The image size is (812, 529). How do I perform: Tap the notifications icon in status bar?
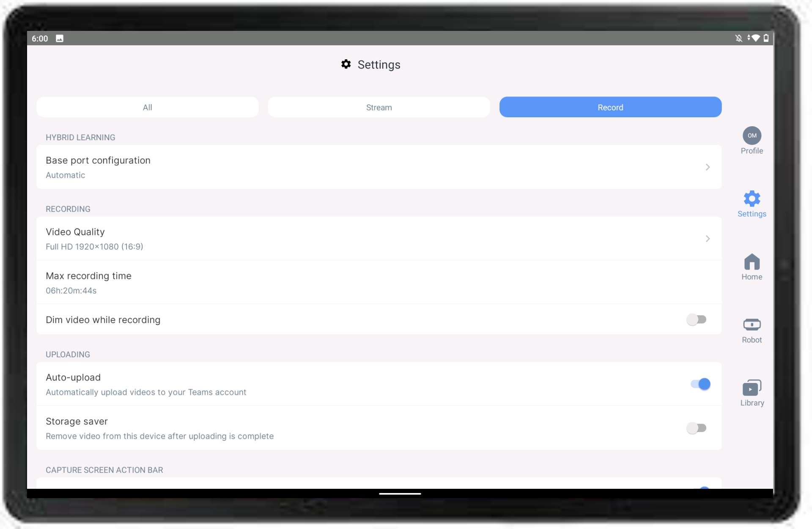pos(739,38)
